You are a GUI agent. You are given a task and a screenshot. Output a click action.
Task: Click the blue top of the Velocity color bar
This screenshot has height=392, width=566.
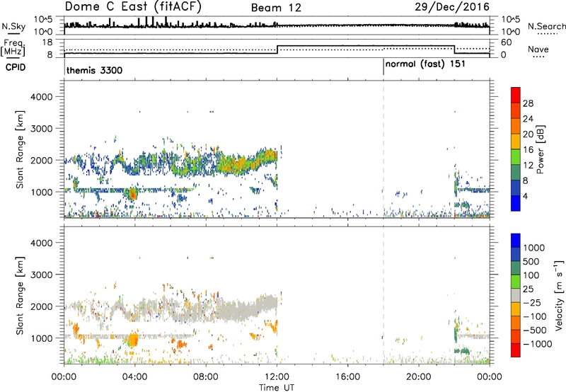[x=516, y=241]
